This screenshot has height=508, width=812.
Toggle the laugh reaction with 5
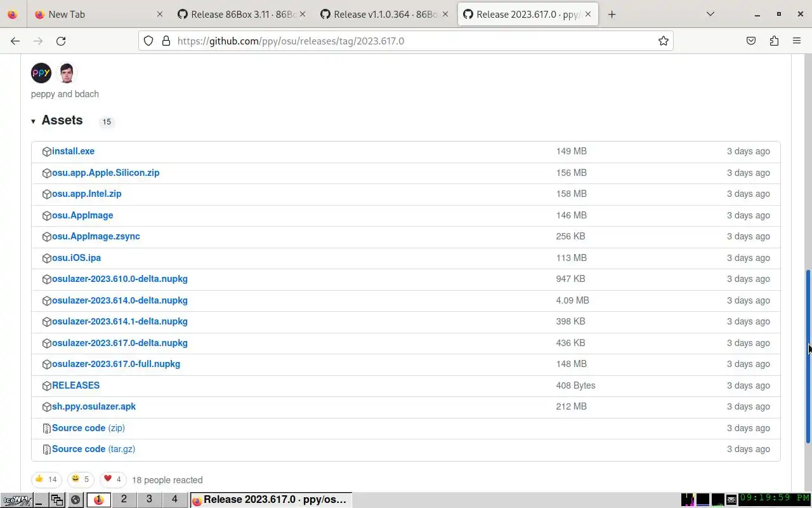(80, 479)
